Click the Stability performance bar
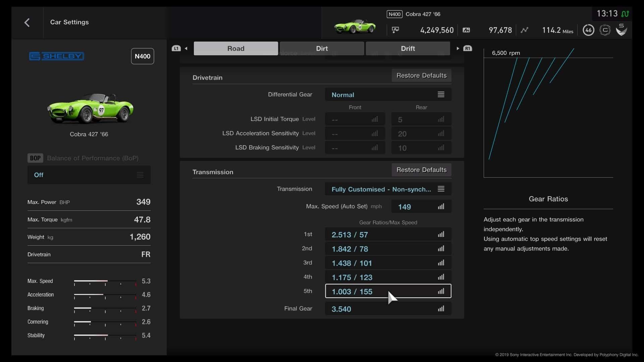Image resolution: width=644 pixels, height=362 pixels. click(105, 336)
